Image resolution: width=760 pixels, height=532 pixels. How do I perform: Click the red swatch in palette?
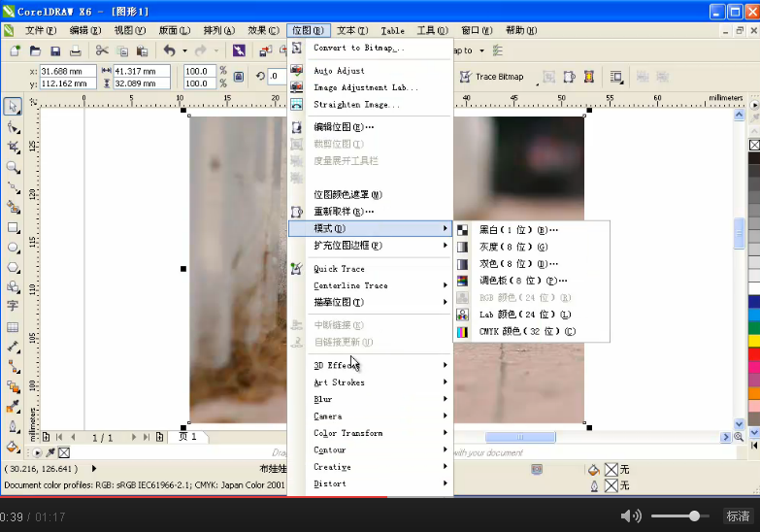754,354
